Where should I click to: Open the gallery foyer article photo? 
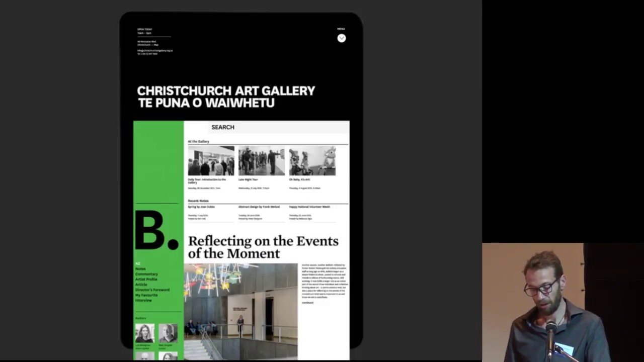(x=241, y=312)
